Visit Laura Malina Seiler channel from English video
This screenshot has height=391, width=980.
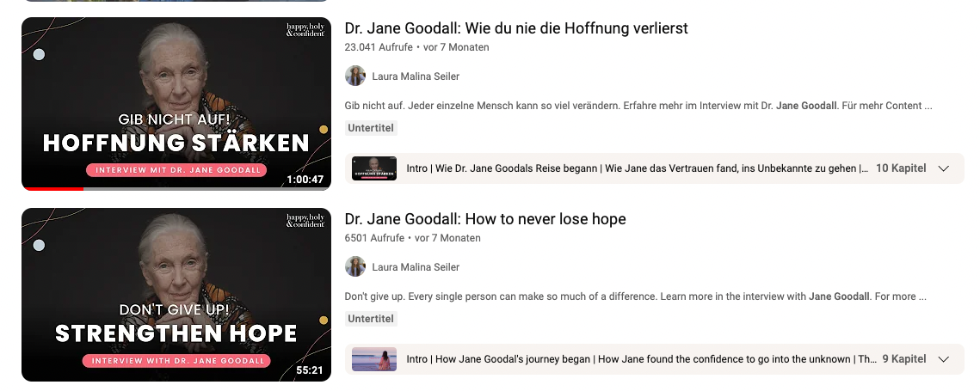pyautogui.click(x=416, y=266)
